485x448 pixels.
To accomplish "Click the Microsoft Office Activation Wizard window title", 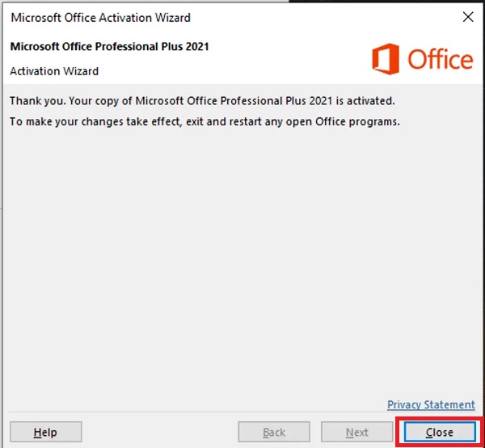I will [101, 17].
